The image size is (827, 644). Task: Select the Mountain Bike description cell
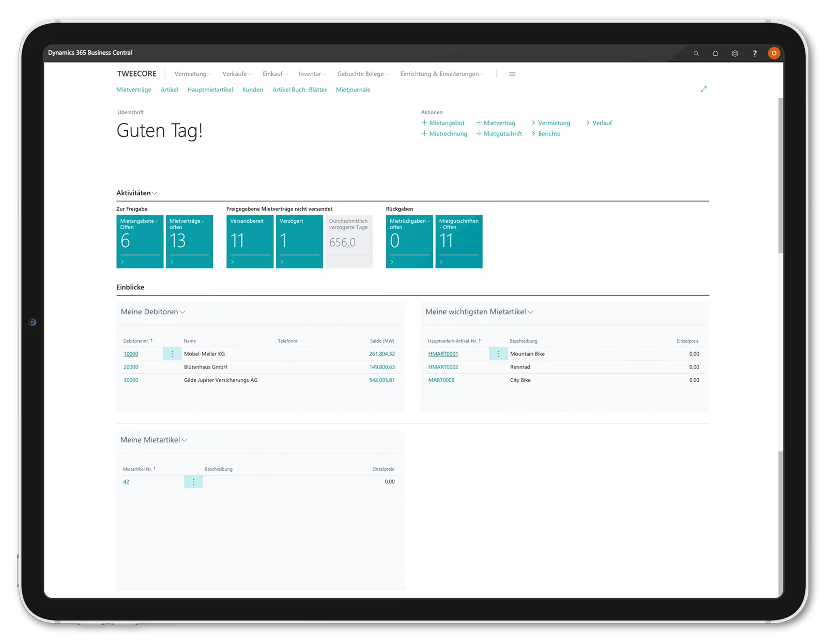527,354
